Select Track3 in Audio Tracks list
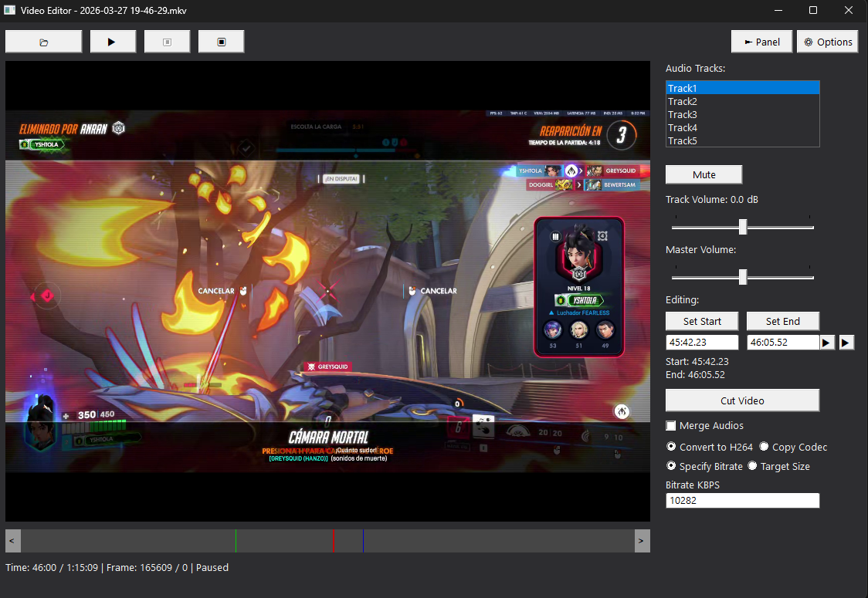Screen dimensions: 868x598 coord(742,114)
